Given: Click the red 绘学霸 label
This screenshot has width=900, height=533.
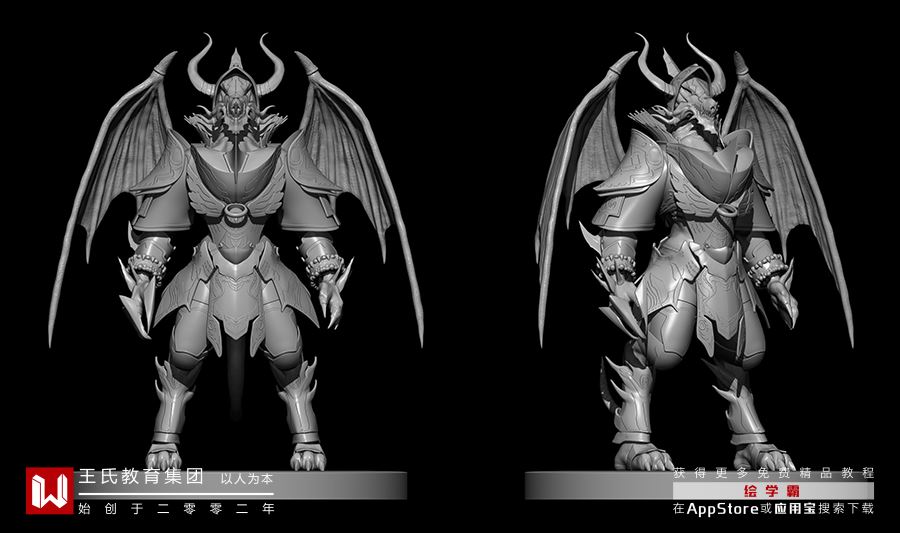Looking at the screenshot, I should 772,491.
